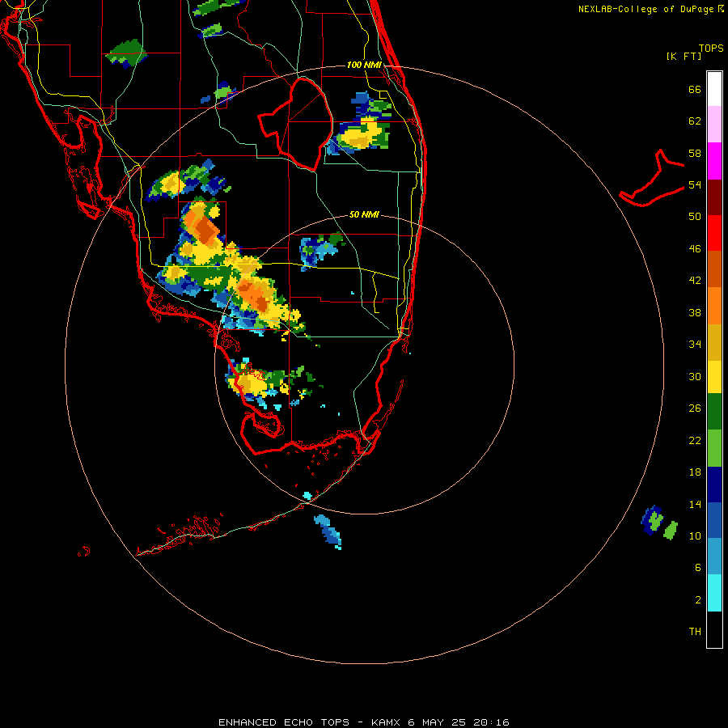Click the KAMX station identifier in the caption

[385, 722]
